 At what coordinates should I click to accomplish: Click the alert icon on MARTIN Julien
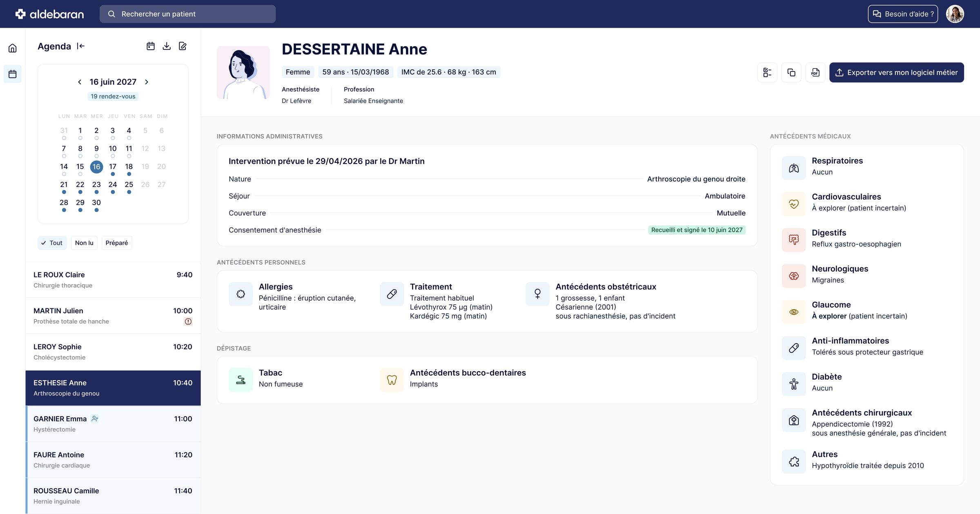188,321
